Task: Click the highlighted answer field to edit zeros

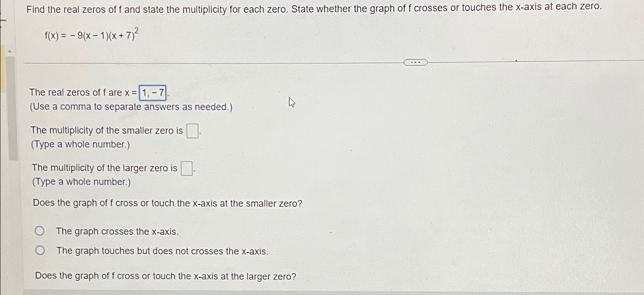Action: point(153,93)
